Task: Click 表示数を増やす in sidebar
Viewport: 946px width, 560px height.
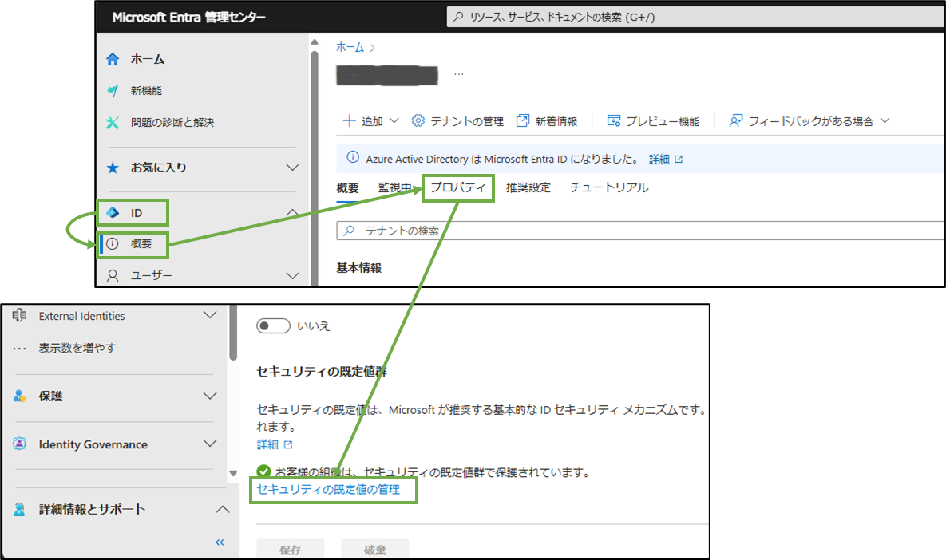Action: 77,348
